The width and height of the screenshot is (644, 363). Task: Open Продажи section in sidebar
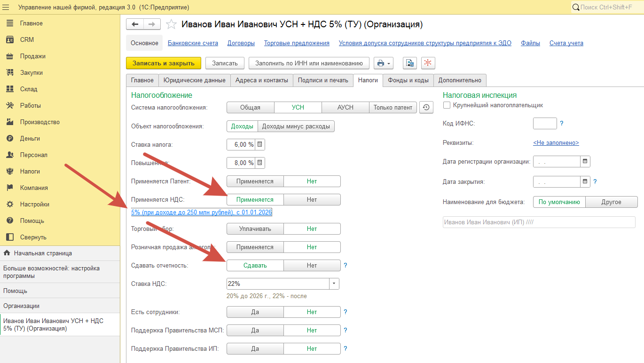pos(32,56)
